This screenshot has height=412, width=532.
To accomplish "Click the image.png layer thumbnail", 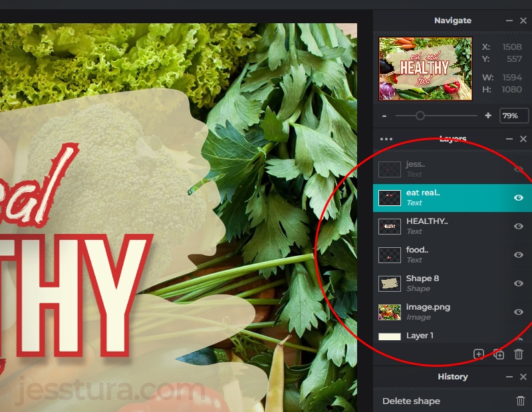I will [x=390, y=312].
